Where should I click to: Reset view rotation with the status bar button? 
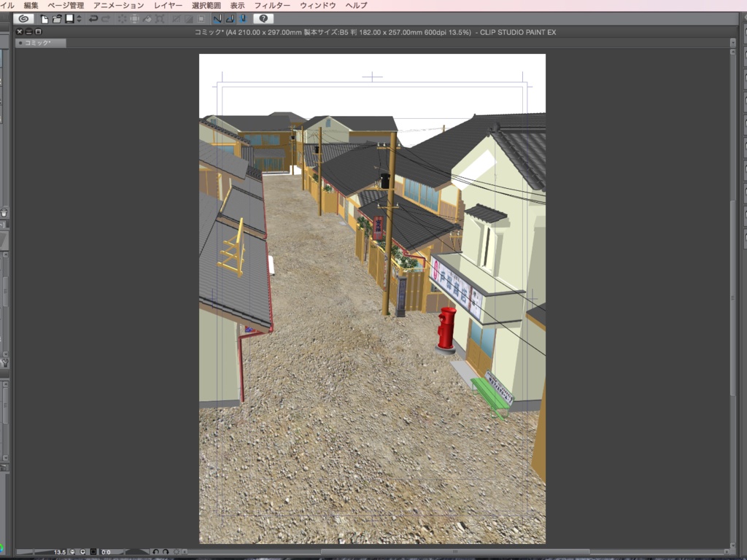click(177, 551)
